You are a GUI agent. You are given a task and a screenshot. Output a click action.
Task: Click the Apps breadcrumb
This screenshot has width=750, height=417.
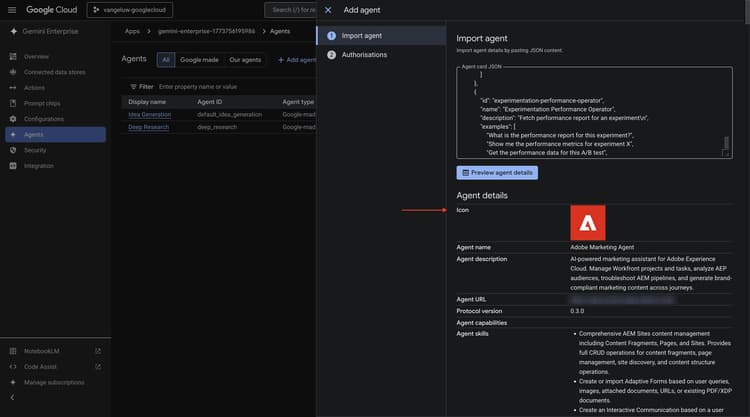(x=132, y=31)
